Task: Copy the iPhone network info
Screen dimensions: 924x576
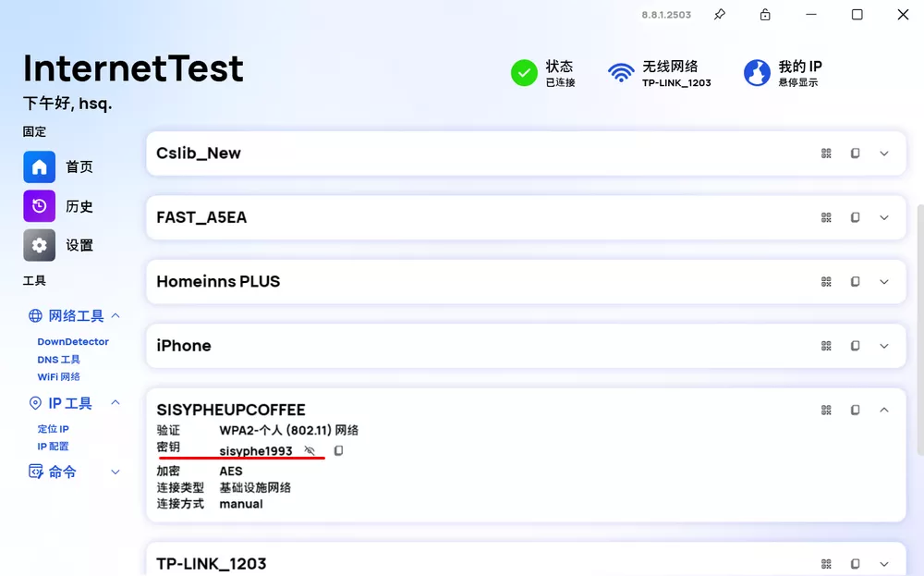Action: click(x=856, y=346)
